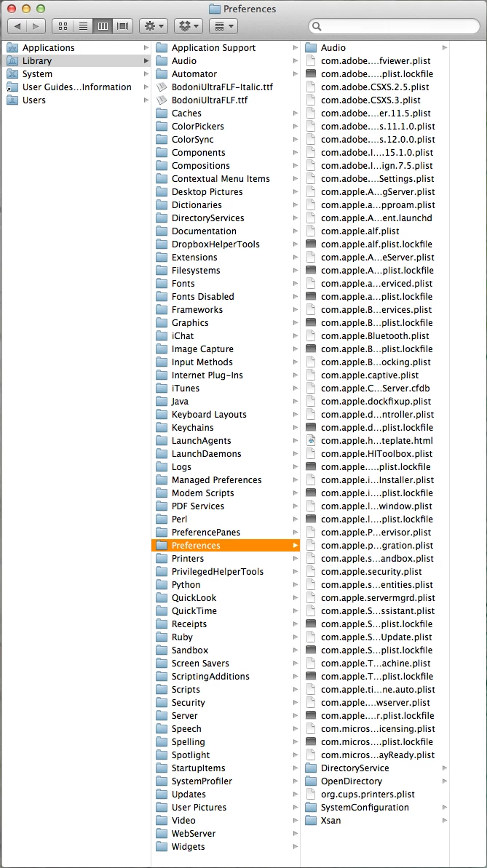487x868 pixels.
Task: Select com.adobe.CSXS.3.plist file icon
Action: [x=311, y=100]
